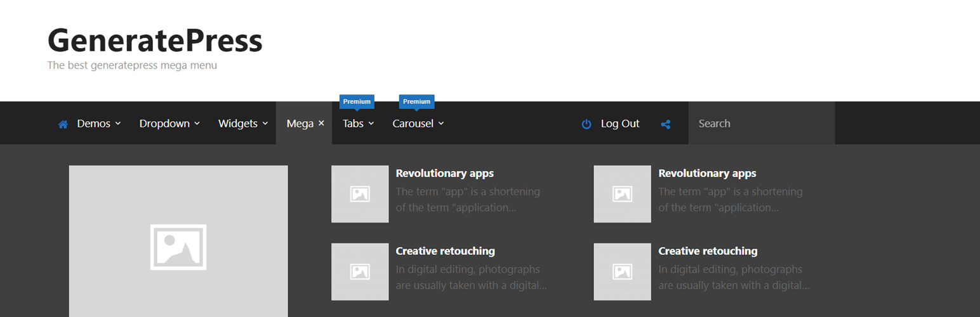Image resolution: width=980 pixels, height=317 pixels.
Task: Open Creative retouching title in right column
Action: (x=708, y=251)
